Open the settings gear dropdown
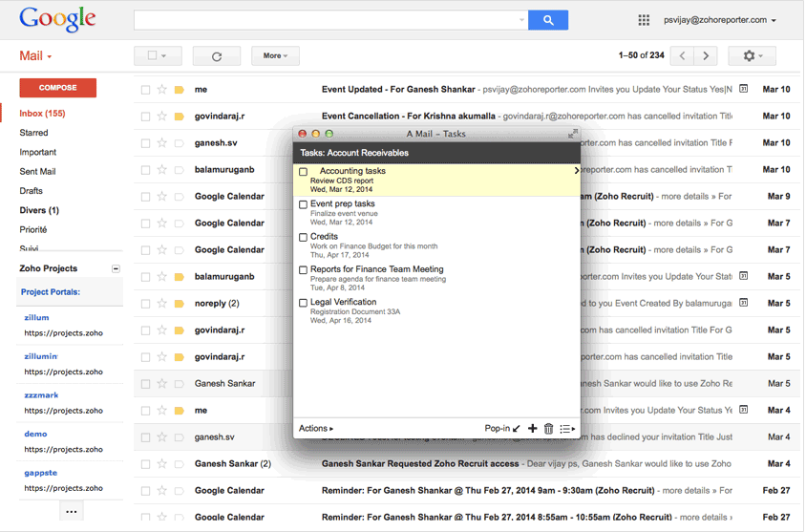806x532 pixels. click(x=752, y=56)
